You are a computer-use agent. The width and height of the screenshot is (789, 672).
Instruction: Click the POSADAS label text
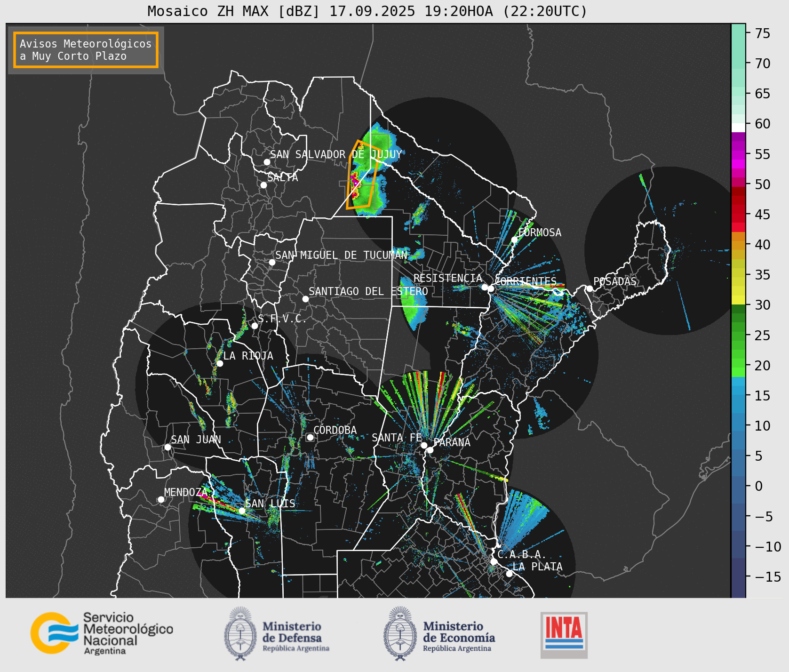(x=614, y=281)
